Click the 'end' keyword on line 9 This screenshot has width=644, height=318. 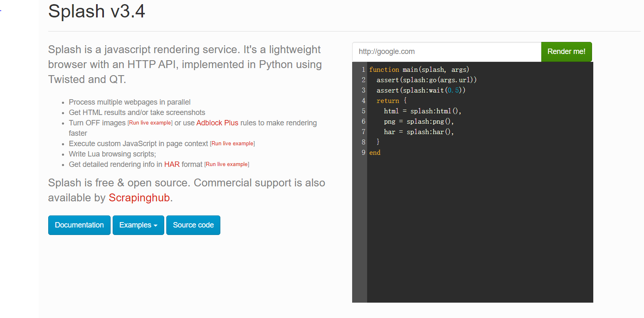click(x=375, y=153)
